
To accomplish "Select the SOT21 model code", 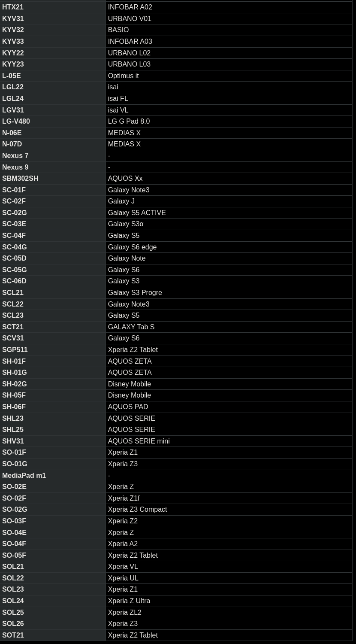I will pos(13,635).
